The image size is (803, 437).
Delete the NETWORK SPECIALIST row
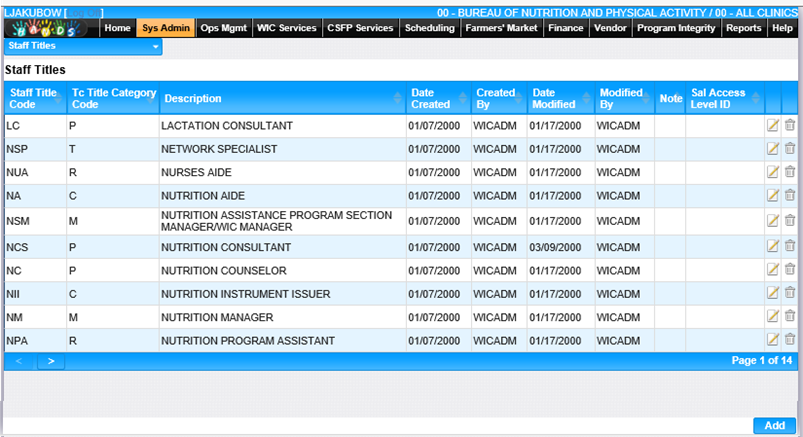790,149
